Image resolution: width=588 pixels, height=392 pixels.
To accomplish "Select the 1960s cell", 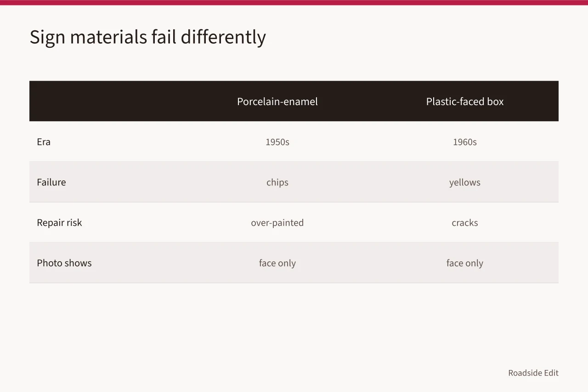I will [x=465, y=142].
